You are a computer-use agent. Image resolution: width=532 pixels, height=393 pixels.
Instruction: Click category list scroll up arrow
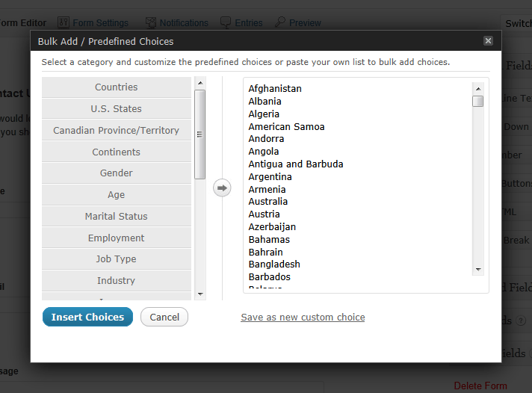[200, 83]
